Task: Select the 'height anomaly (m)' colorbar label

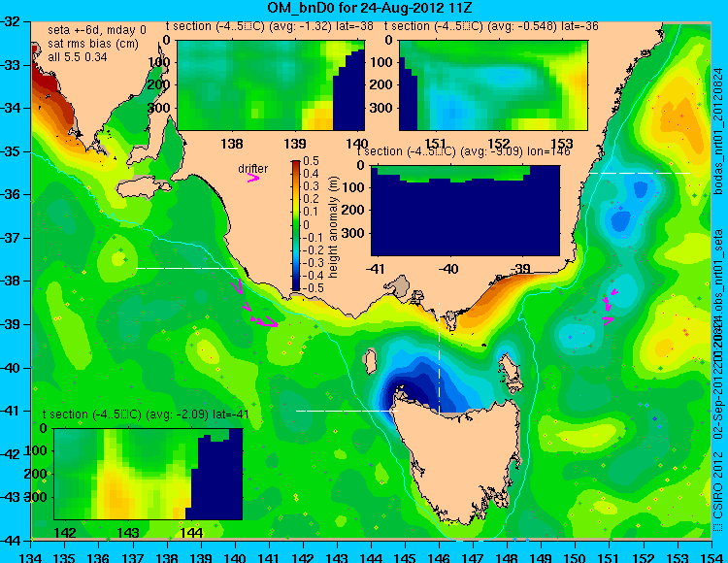Action: [x=333, y=226]
